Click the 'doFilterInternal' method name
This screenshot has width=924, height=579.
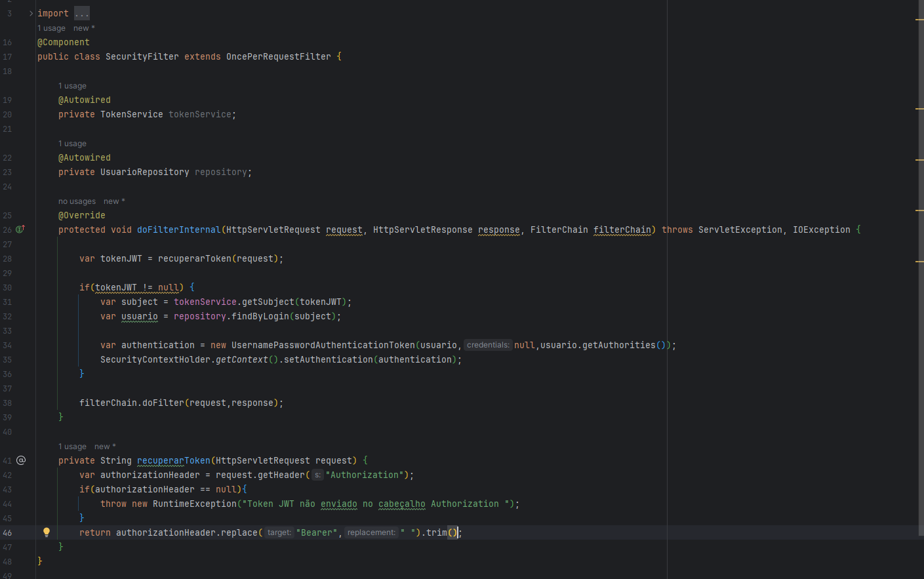coord(179,230)
